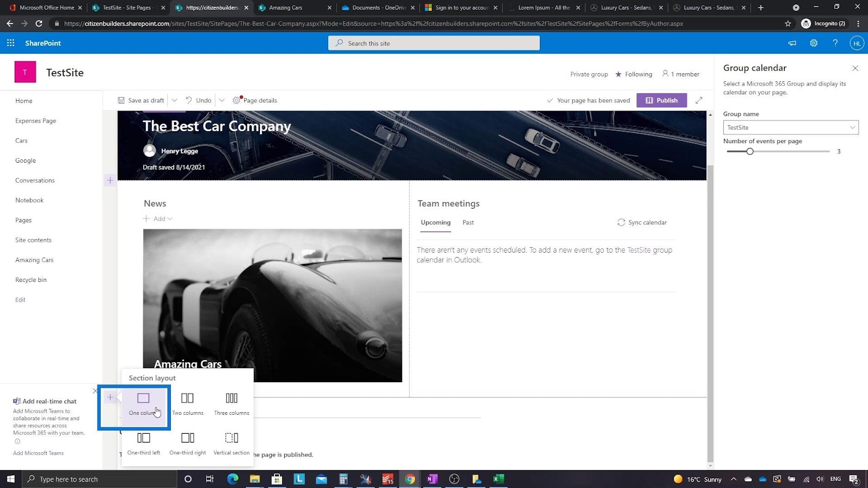The image size is (868, 488).
Task: Open Microsoft Edge from the taskbar
Action: 233,479
